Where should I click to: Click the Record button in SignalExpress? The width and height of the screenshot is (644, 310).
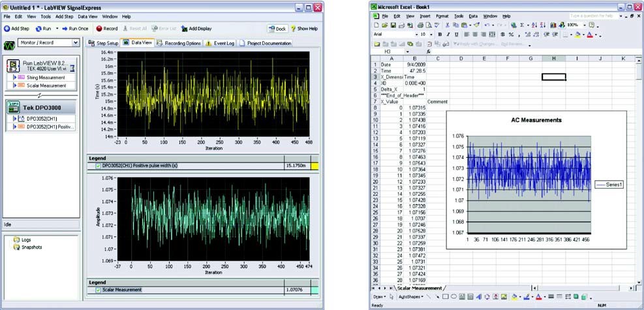(x=107, y=29)
